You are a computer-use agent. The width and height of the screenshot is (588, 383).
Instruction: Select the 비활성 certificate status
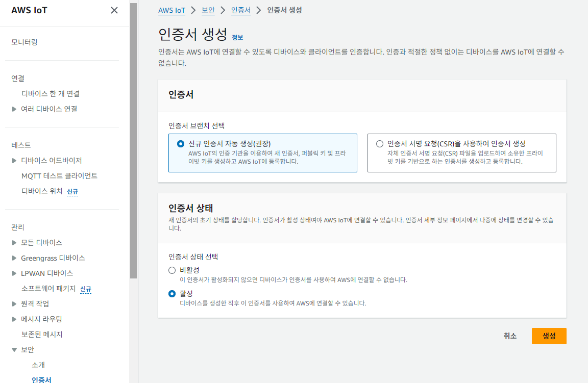click(172, 270)
